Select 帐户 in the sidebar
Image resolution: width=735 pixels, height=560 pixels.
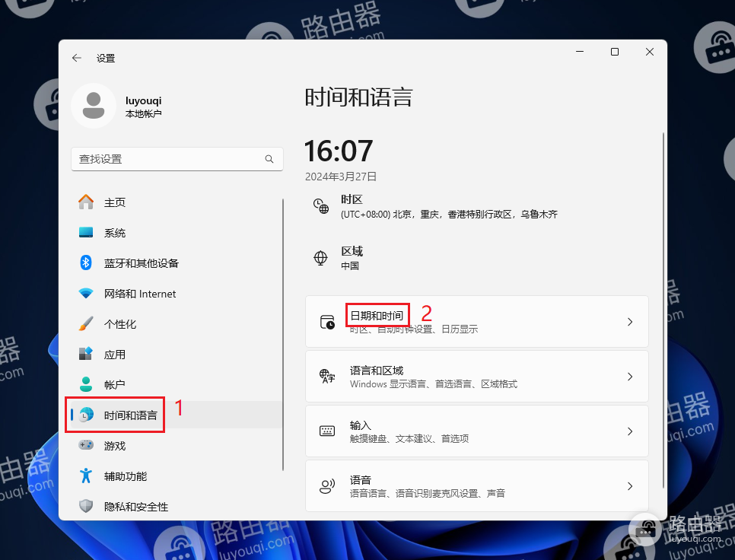pos(176,385)
